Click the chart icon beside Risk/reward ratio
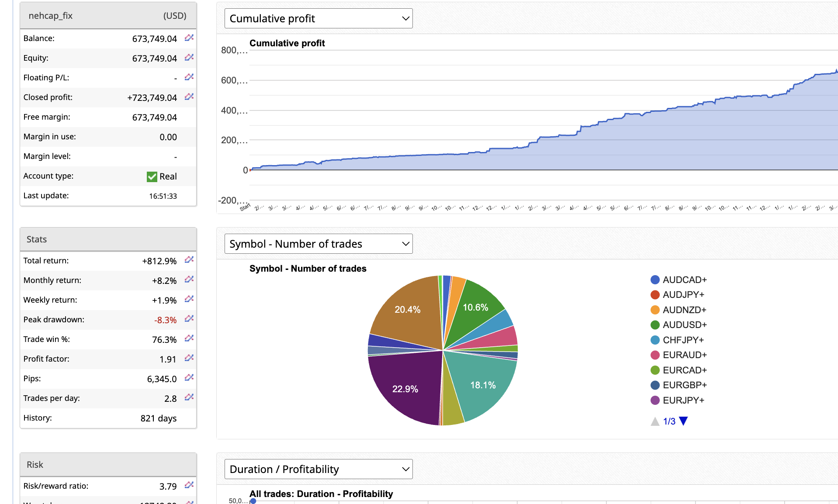 pos(189,486)
